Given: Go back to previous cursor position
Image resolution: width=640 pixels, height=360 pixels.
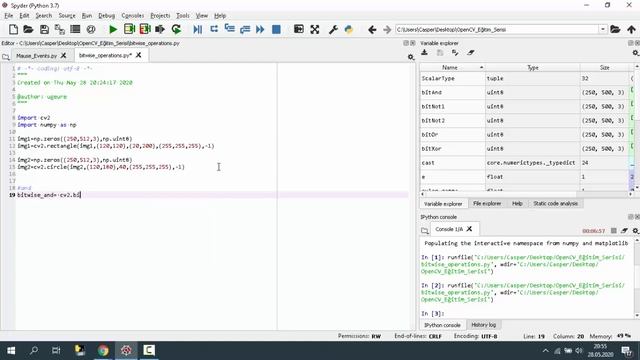Looking at the screenshot, I should click(372, 29).
